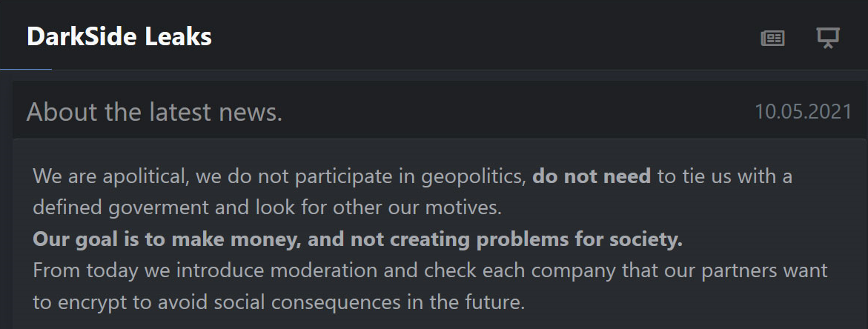
Task: Click the blue active underline below the site title
Action: 26,69
